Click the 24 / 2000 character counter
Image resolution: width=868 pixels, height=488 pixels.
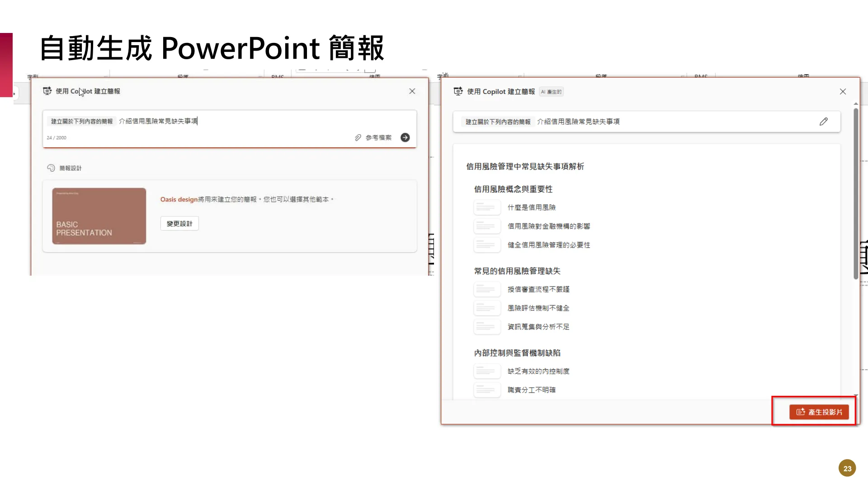(57, 138)
